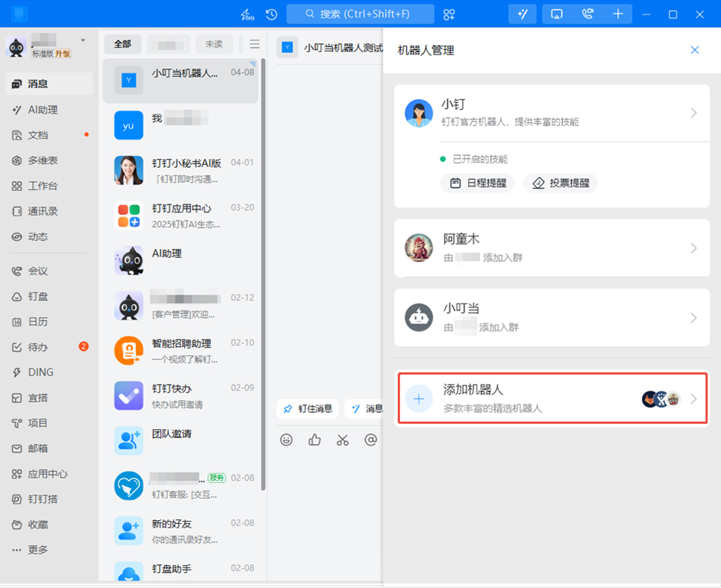The height and width of the screenshot is (588, 721).
Task: Click the 搜索 search box
Action: (x=360, y=13)
